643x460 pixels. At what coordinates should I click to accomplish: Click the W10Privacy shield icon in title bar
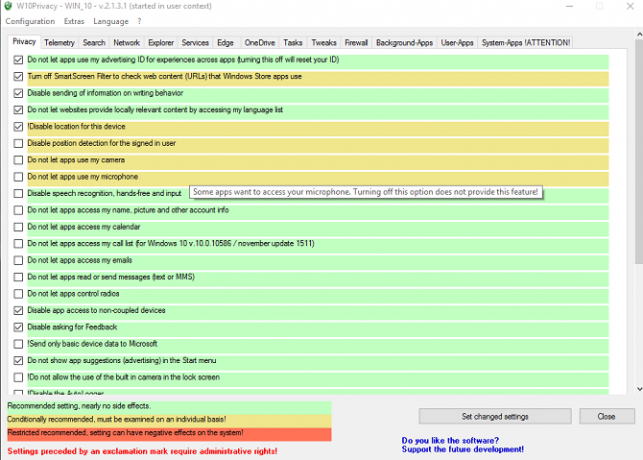8,6
